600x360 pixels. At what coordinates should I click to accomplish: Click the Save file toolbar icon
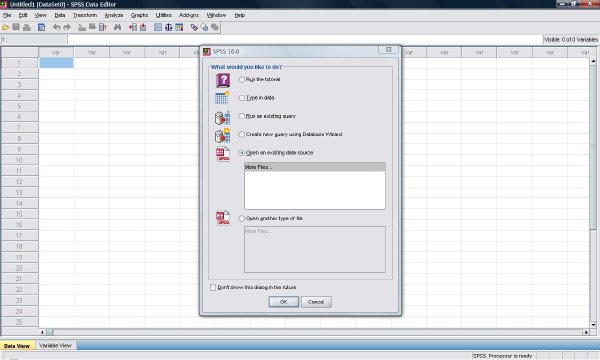pos(16,27)
